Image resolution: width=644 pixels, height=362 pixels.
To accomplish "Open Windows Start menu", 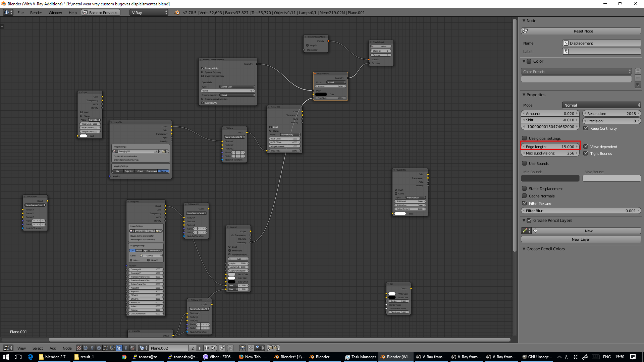I will pyautogui.click(x=6, y=357).
